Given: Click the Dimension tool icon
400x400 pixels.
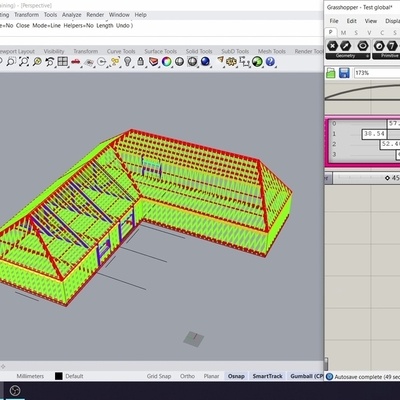Looking at the screenshot, I should 244,62.
